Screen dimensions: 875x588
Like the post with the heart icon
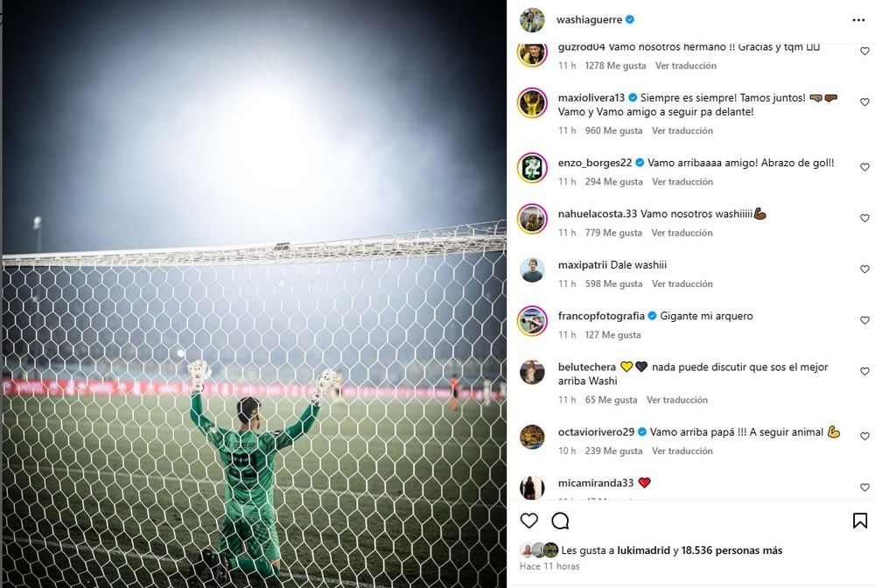528,521
